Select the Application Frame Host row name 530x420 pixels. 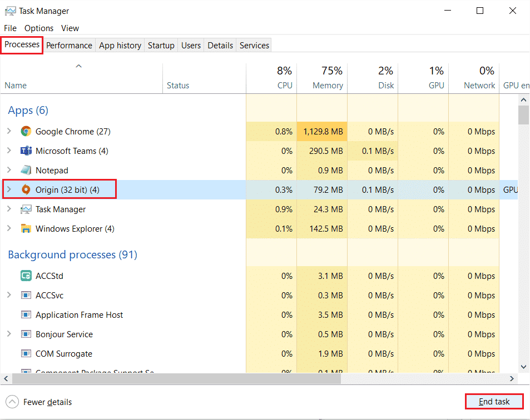(x=79, y=314)
